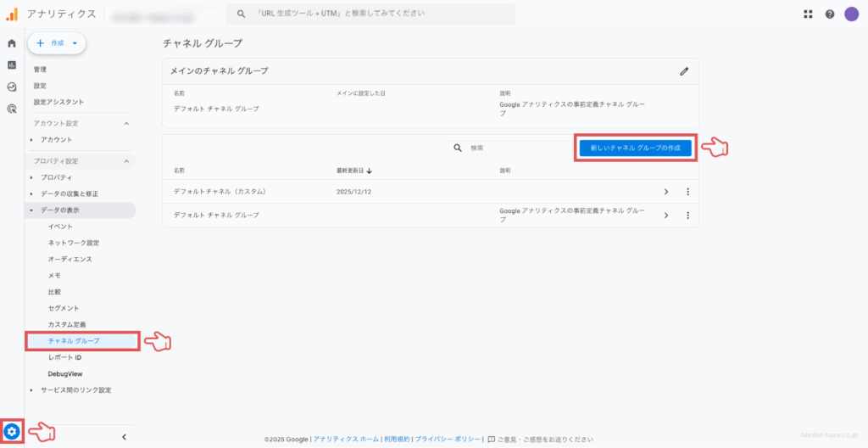868x448 pixels.
Task: Open the Reports bar chart icon
Action: [x=12, y=64]
